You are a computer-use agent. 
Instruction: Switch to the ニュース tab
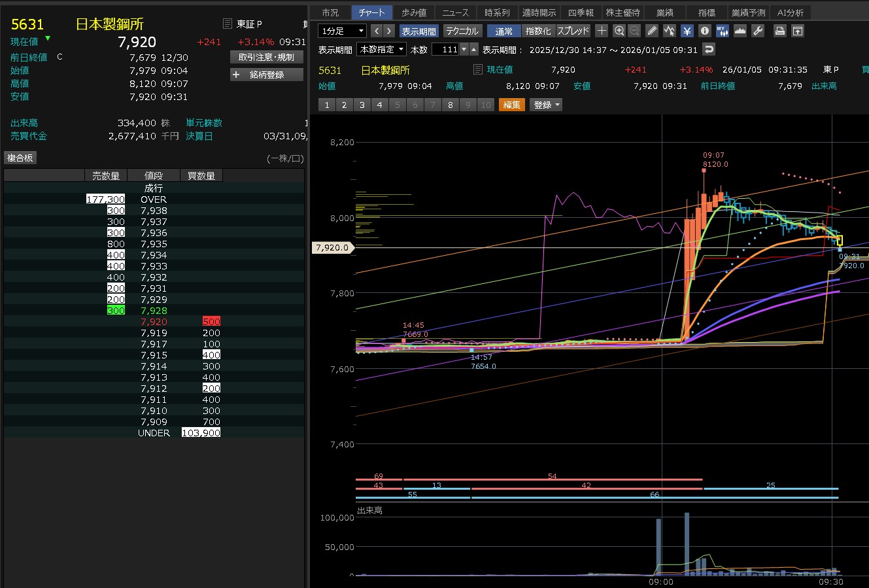[x=455, y=12]
